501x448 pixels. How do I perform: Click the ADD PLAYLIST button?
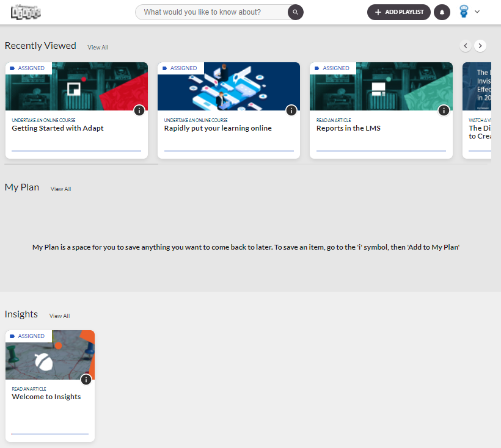(398, 12)
